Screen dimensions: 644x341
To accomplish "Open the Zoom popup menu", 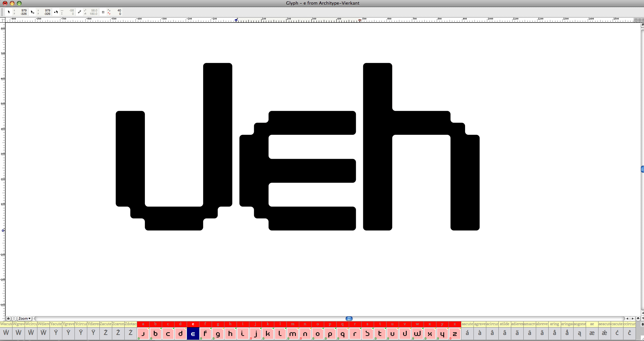I will pos(25,318).
